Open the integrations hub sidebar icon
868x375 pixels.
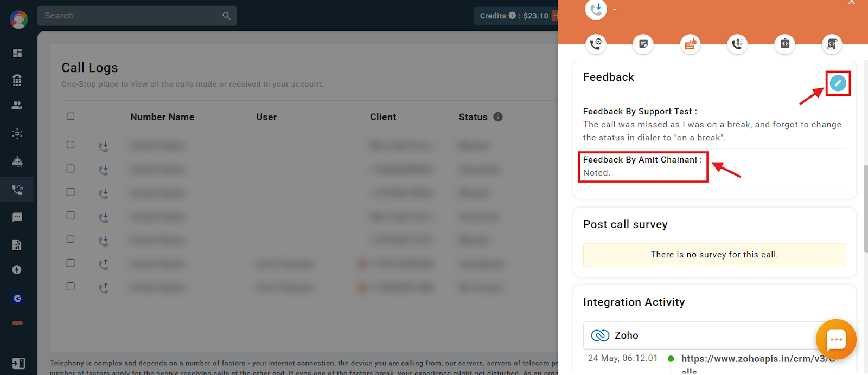[17, 134]
